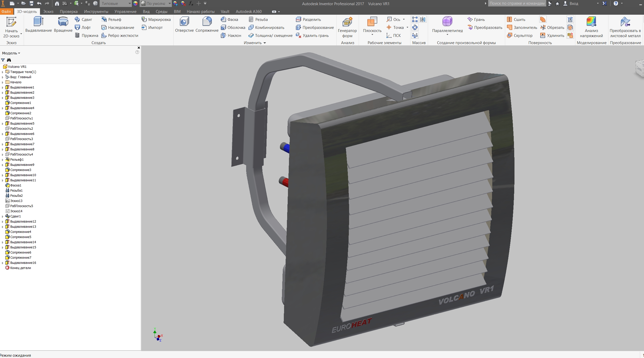Close the model browser panel
Viewport: 644px width, 358px height.
pyautogui.click(x=139, y=48)
